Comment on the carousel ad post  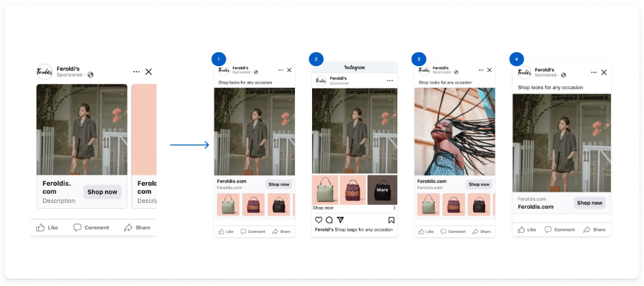pos(91,227)
